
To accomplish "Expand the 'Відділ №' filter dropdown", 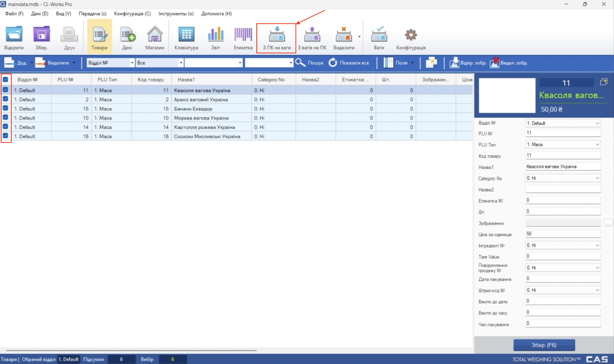I will coord(132,63).
